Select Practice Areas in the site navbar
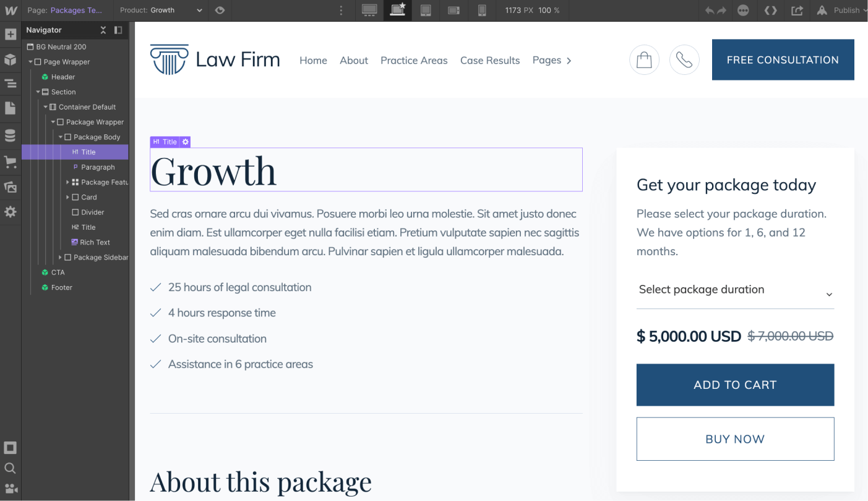868x501 pixels. (413, 60)
